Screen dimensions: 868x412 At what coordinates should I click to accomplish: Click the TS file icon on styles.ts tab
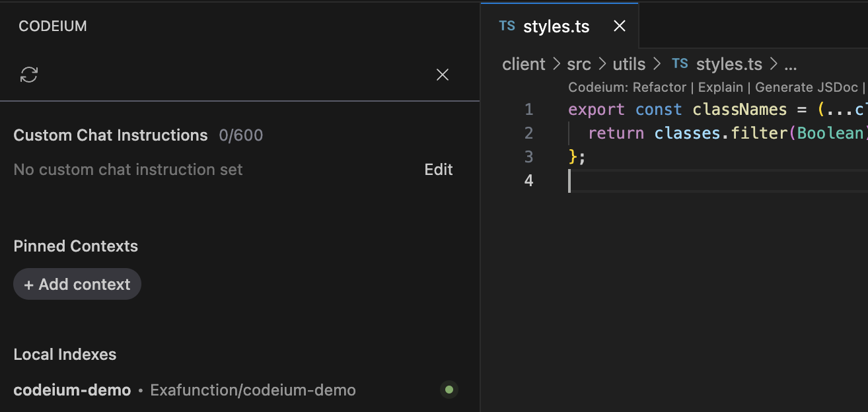(507, 26)
